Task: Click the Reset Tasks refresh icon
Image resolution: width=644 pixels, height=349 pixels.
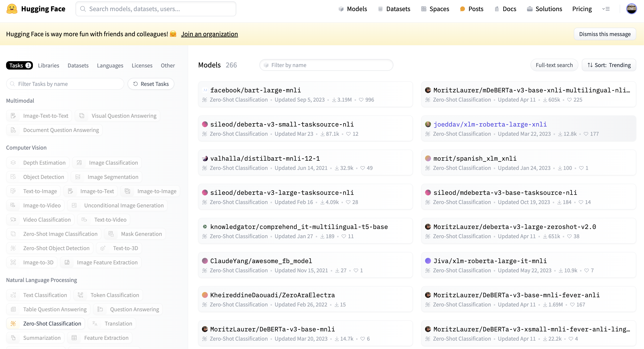Action: tap(135, 84)
